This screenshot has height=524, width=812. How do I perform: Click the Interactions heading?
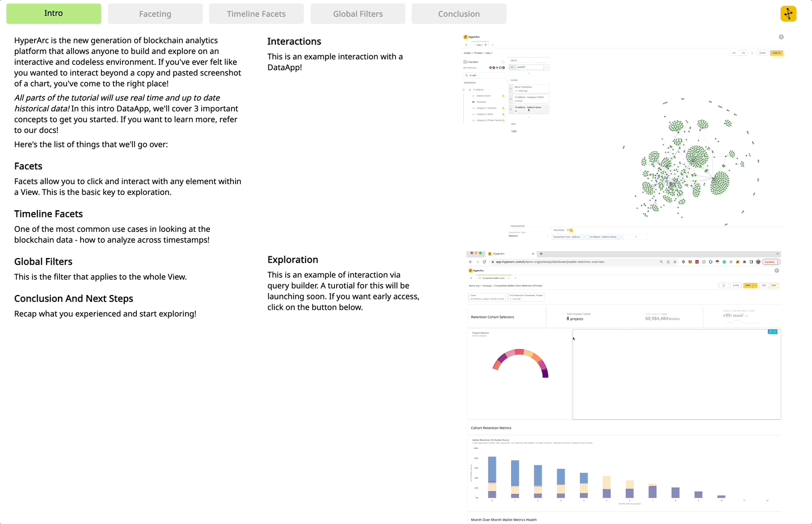[x=294, y=41]
